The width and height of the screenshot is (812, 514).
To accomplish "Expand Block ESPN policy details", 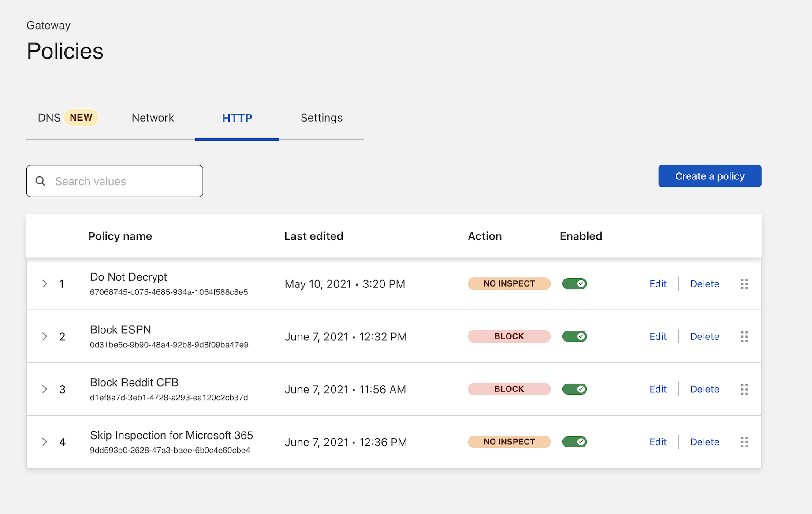I will point(45,337).
